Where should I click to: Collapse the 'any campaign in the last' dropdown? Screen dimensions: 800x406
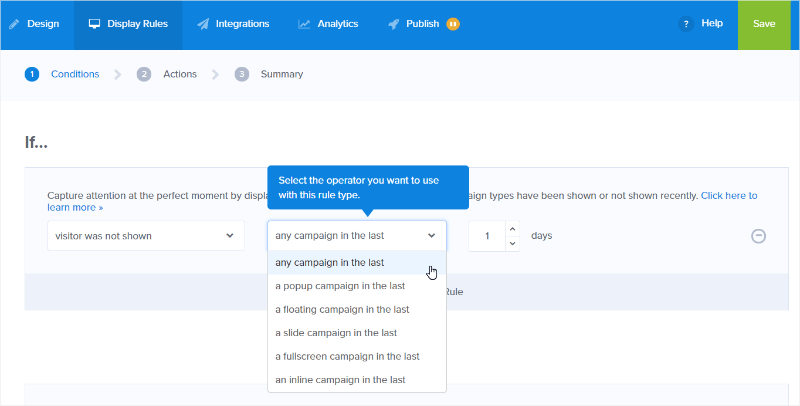(356, 236)
